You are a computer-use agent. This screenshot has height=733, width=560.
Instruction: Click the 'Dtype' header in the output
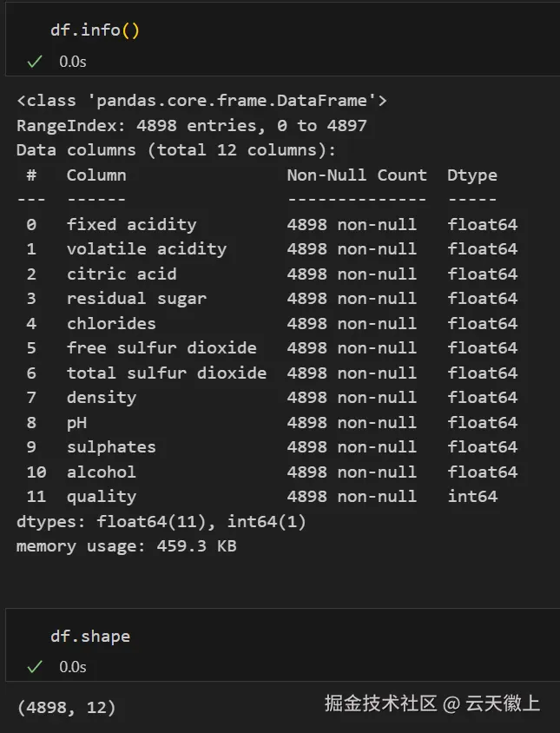point(472,175)
